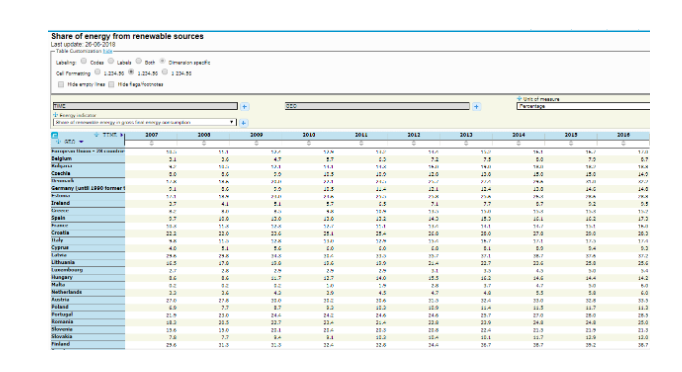
Task: Click the hide link of Table Customization
Action: pyautogui.click(x=107, y=51)
